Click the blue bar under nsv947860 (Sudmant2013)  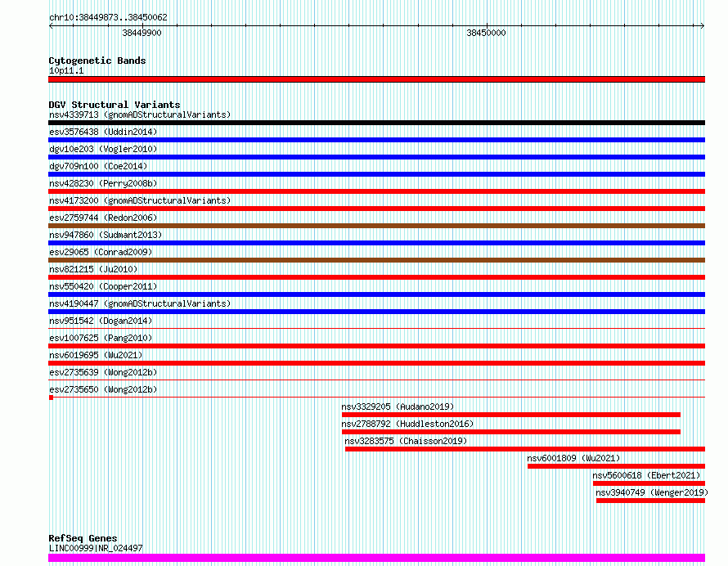click(376, 243)
